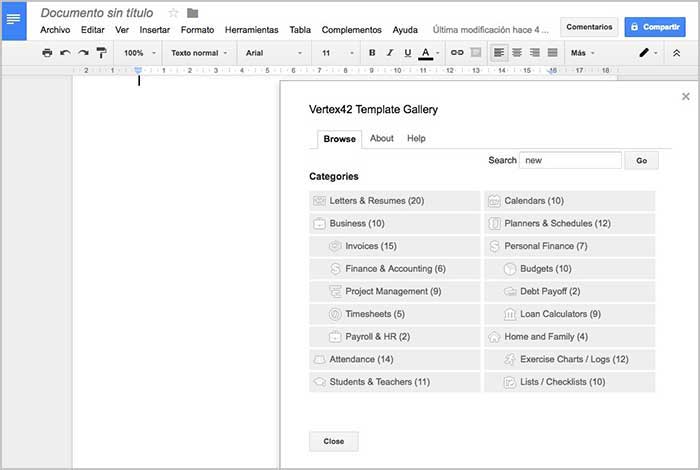Expand the Más toolbar options

[583, 53]
